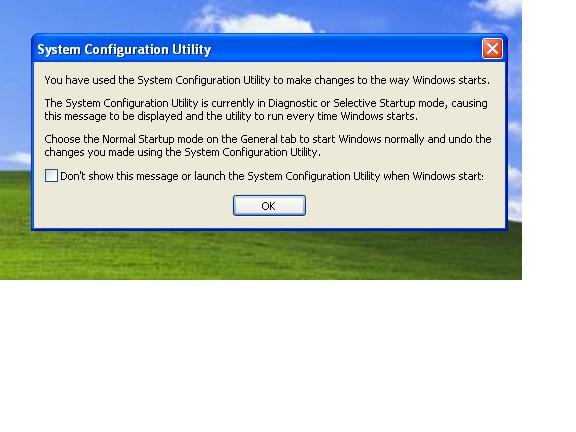The height and width of the screenshot is (432, 576).
Task: Click the "You have used the System" sentence
Action: pyautogui.click(x=267, y=80)
